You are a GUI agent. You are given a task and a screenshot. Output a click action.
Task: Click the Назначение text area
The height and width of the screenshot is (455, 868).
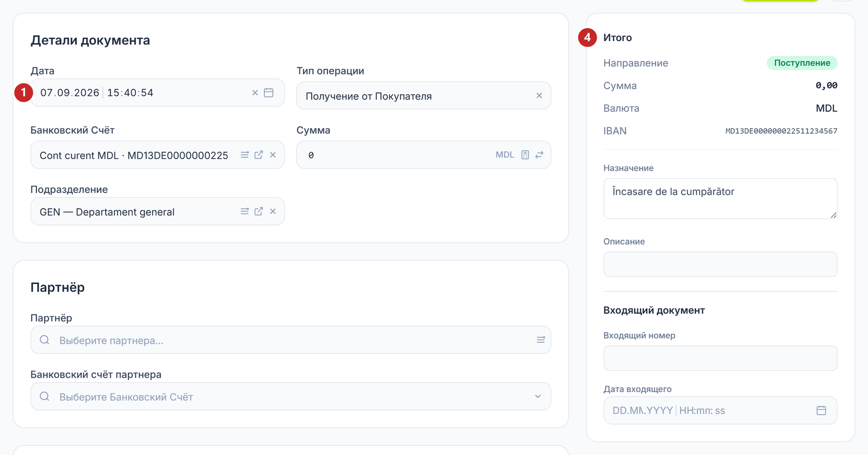720,198
